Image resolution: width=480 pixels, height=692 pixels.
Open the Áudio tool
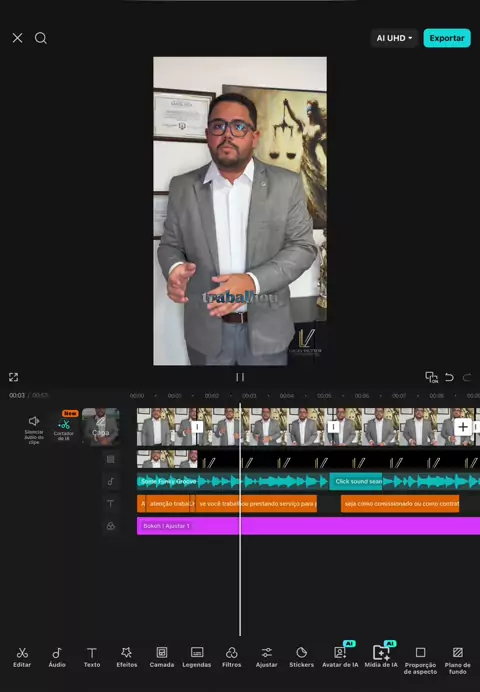coord(57,657)
